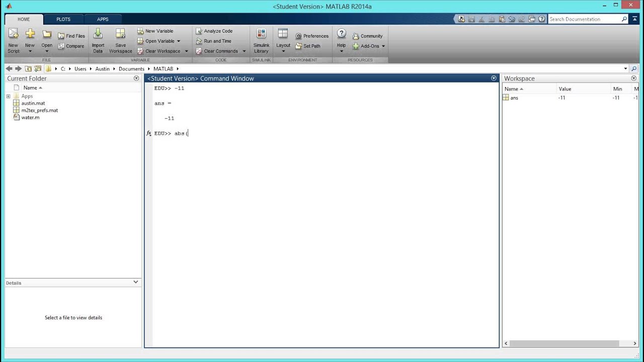Go up one folder level
644x362 pixels.
[x=28, y=69]
